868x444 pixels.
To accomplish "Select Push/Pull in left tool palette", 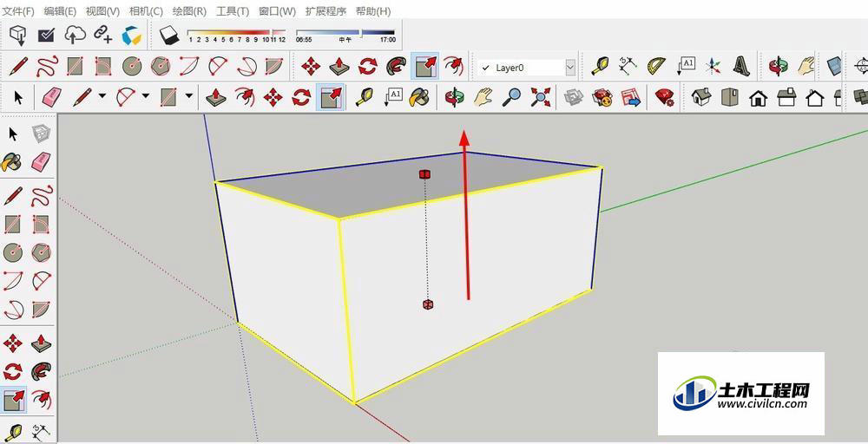I will (41, 343).
